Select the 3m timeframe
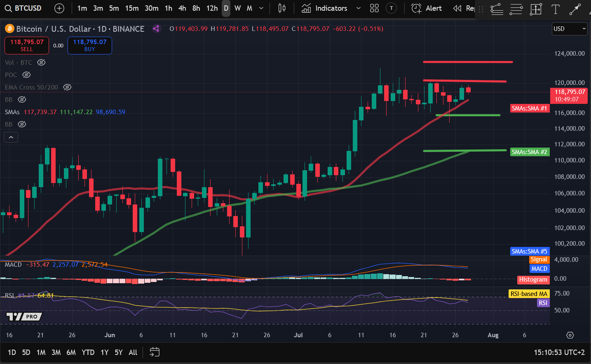This screenshot has height=364, width=591. (x=98, y=8)
